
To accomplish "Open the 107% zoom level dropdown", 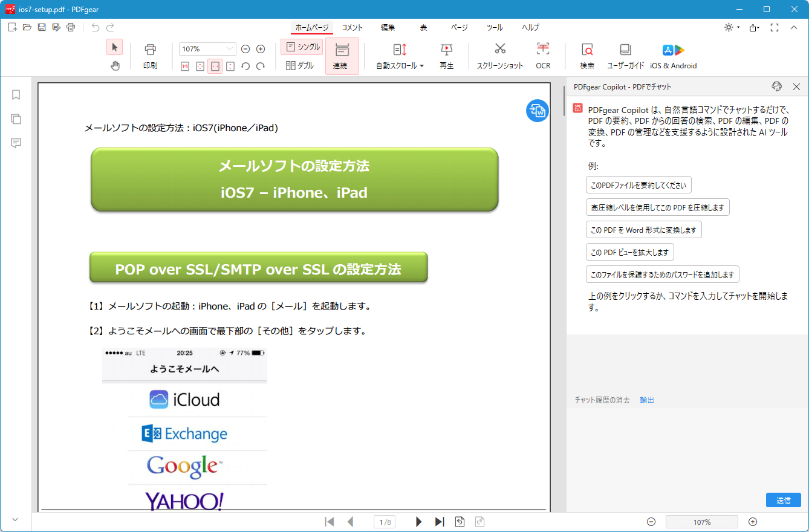I will tap(207, 49).
